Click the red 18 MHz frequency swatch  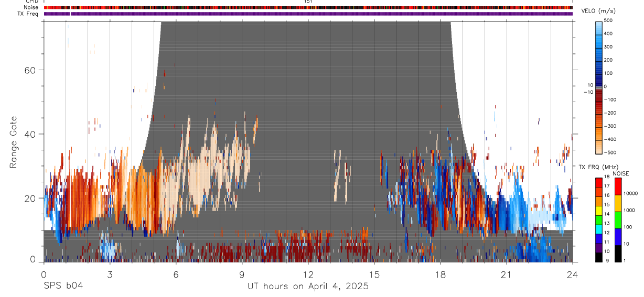[598, 181]
